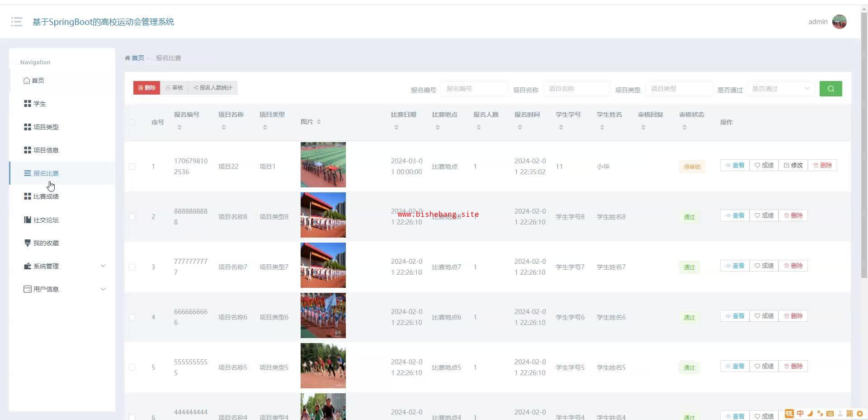Click the 通过 status tag for 项目名称8
Viewport: 868px width, 420px height.
point(689,217)
